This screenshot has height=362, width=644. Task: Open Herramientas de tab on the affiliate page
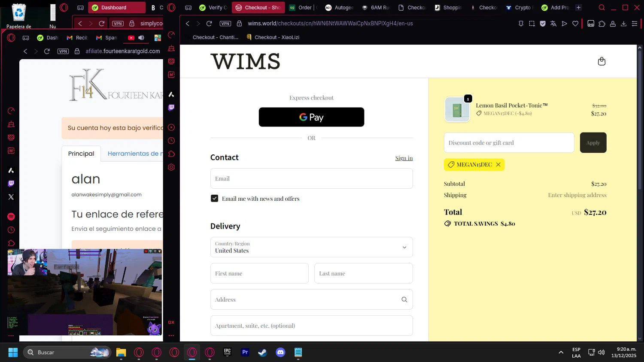135,154
